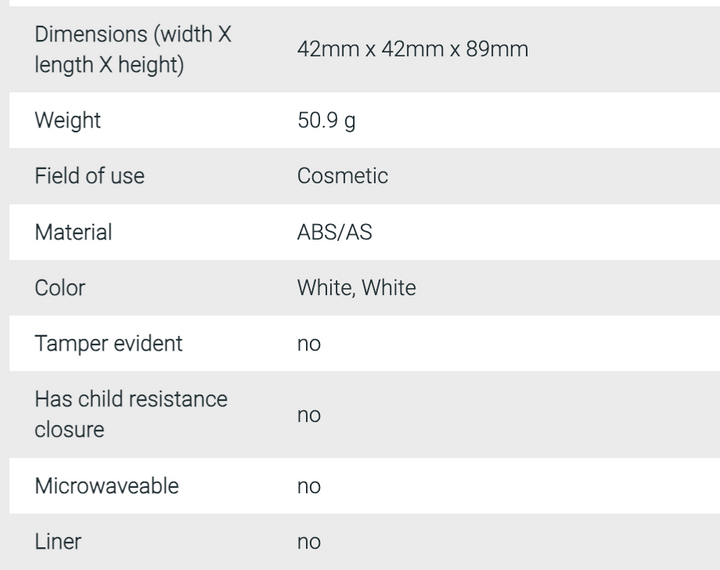Click the Dimensions (width X length X height) label
The width and height of the screenshot is (720, 570).
[133, 49]
